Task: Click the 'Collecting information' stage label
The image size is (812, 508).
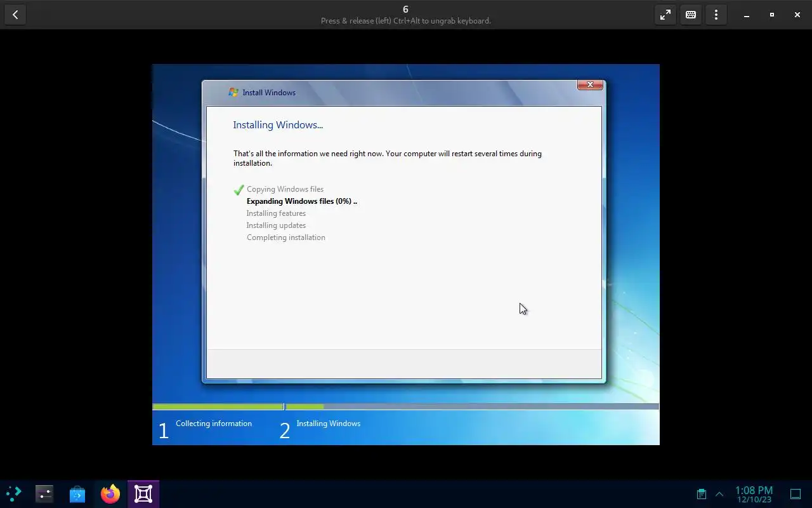Action: click(214, 424)
